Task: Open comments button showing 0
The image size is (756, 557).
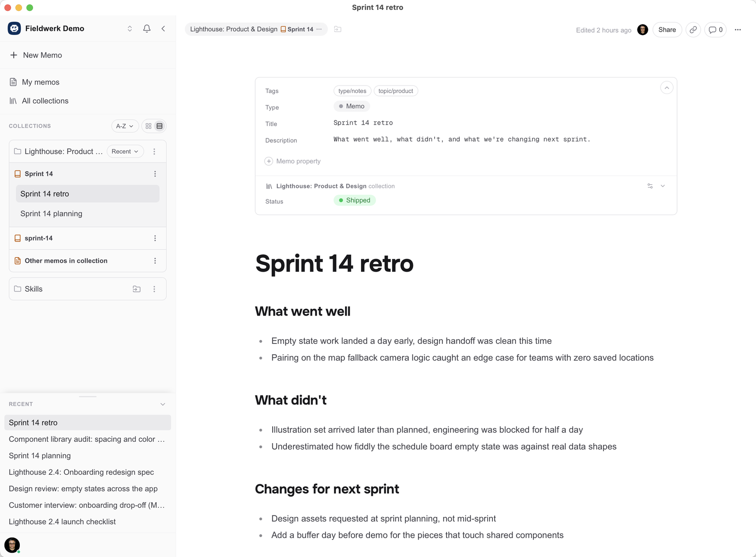Action: (x=715, y=30)
